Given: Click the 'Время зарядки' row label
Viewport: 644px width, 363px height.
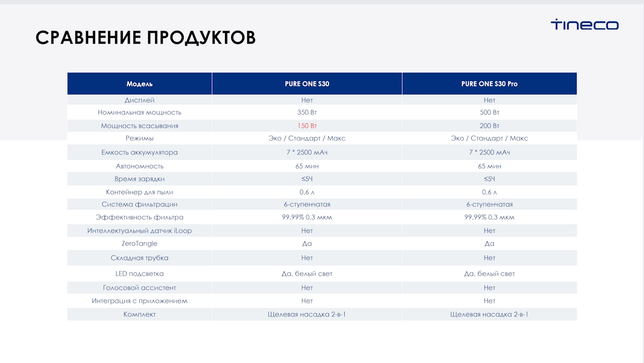Looking at the screenshot, I should coord(140,179).
